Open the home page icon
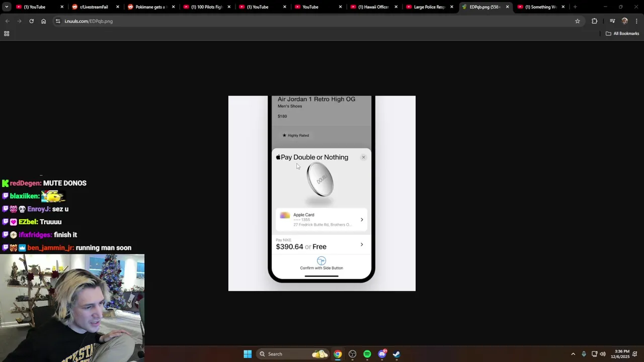 tap(43, 21)
